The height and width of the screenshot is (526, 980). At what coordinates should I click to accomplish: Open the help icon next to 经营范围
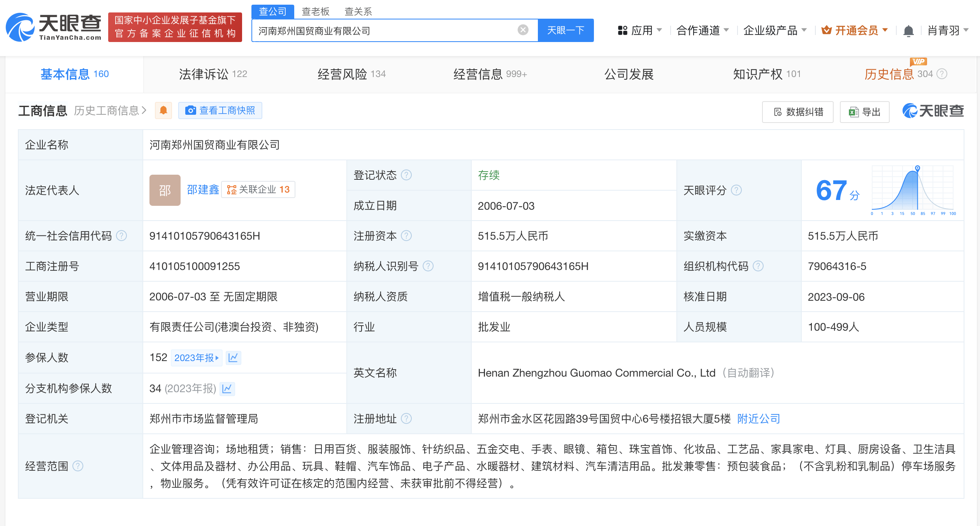point(78,466)
